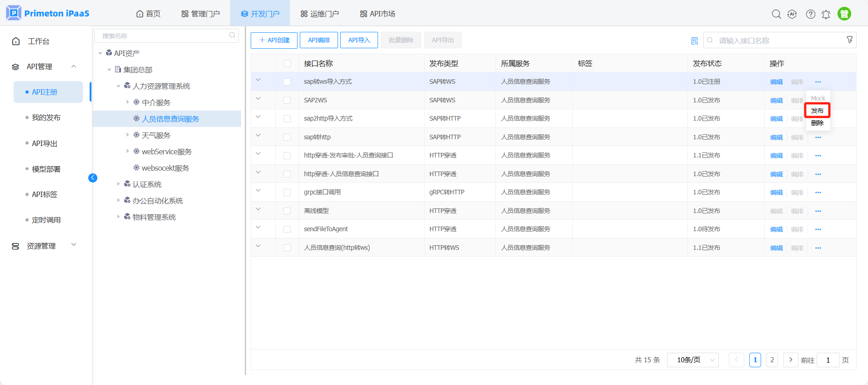Toggle the select-all checkbox in table header
868x385 pixels.
click(x=287, y=64)
